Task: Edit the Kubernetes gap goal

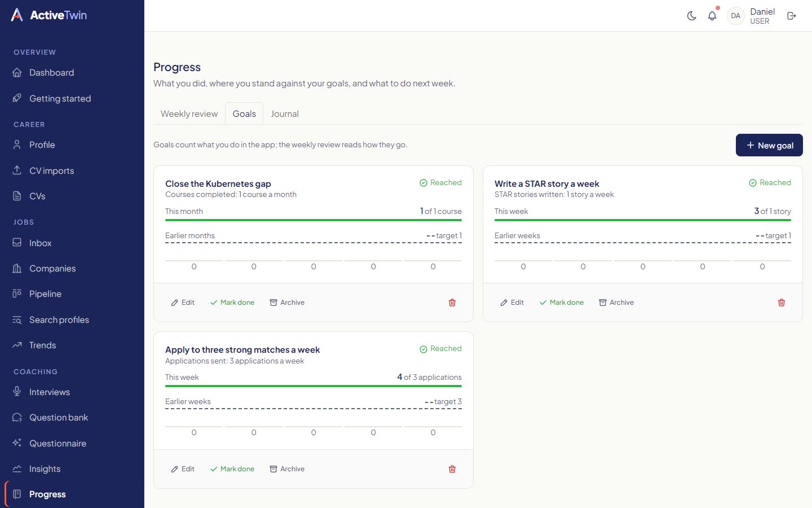Action: (x=183, y=303)
